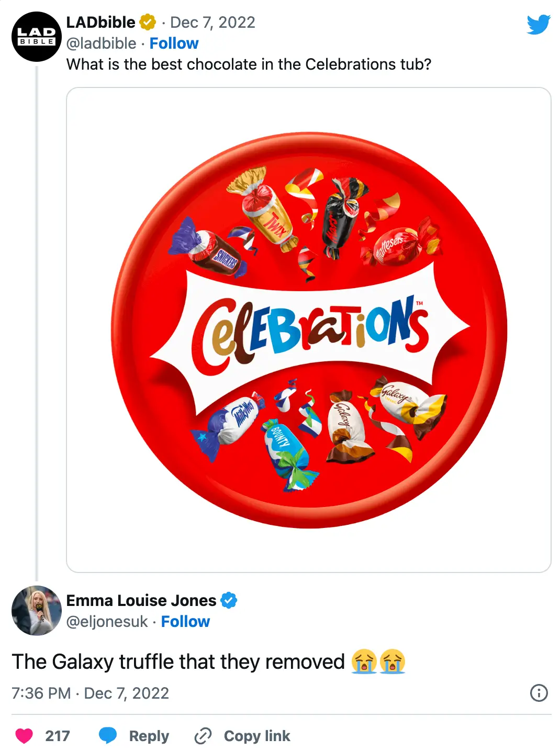Screen dimensions: 560x750
Task: Select the @eljonesuk handle
Action: coord(106,621)
